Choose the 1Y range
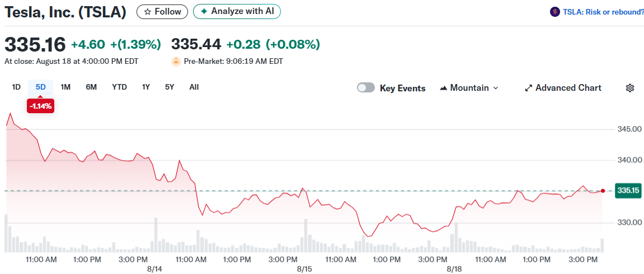Screen dimensions: 644x274 [x=146, y=87]
